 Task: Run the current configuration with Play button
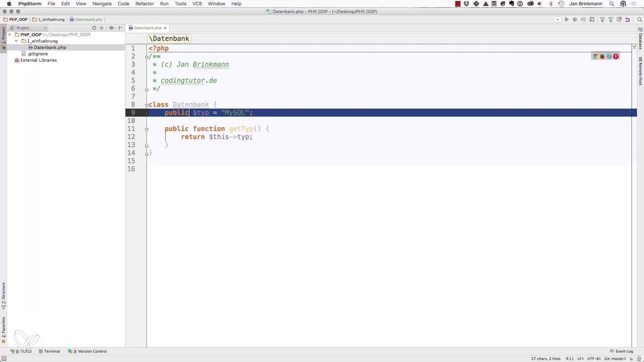tap(567, 19)
